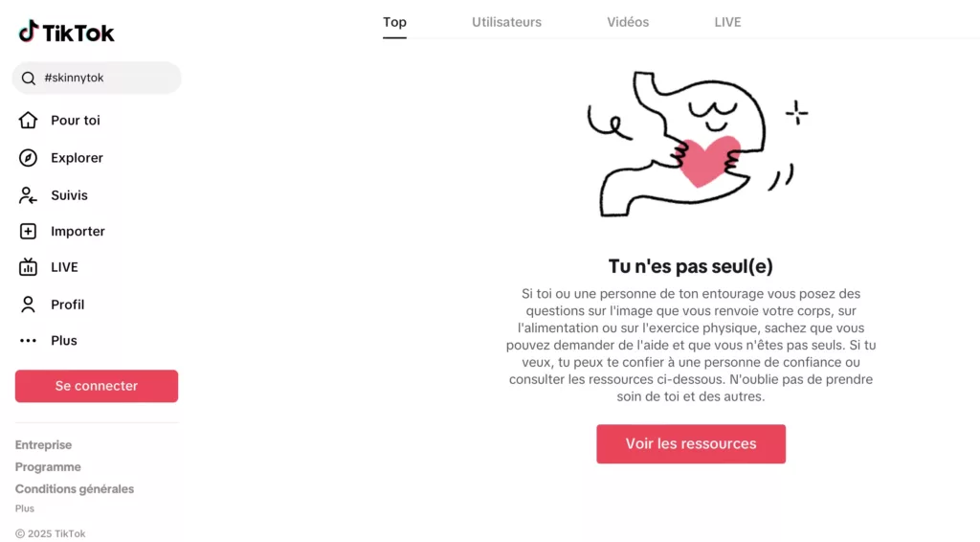Open the Pour toi home icon
Screen dimensions: 980x542
(x=28, y=120)
